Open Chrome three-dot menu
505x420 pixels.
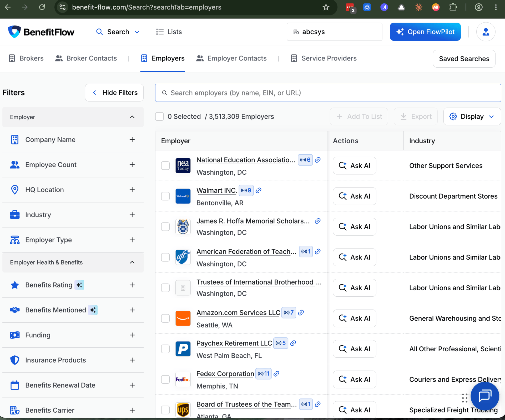coord(496,7)
